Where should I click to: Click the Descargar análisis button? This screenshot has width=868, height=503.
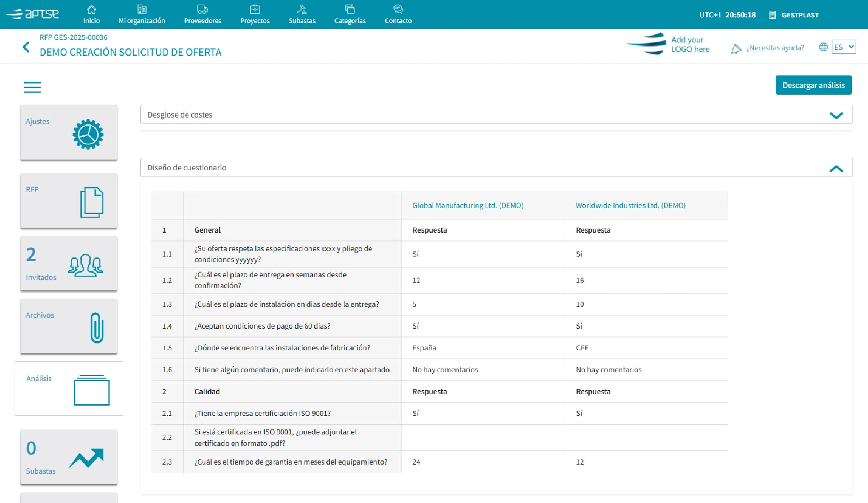[x=813, y=85]
